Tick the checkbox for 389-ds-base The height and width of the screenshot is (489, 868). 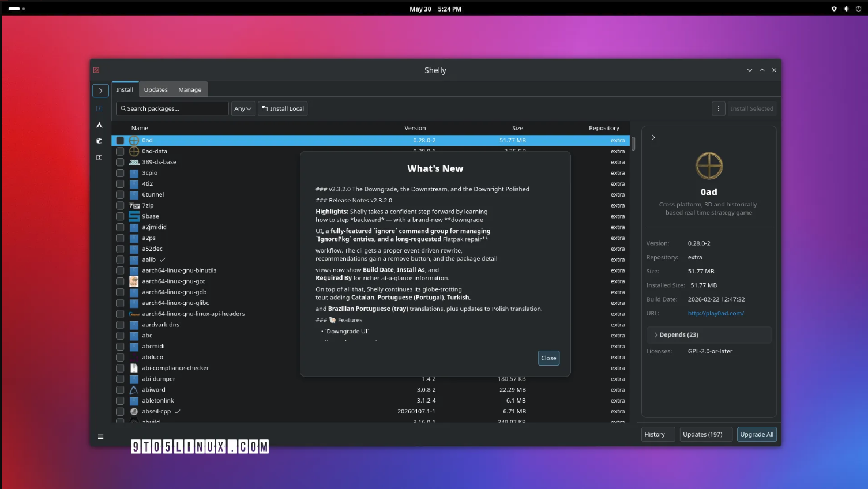point(120,162)
